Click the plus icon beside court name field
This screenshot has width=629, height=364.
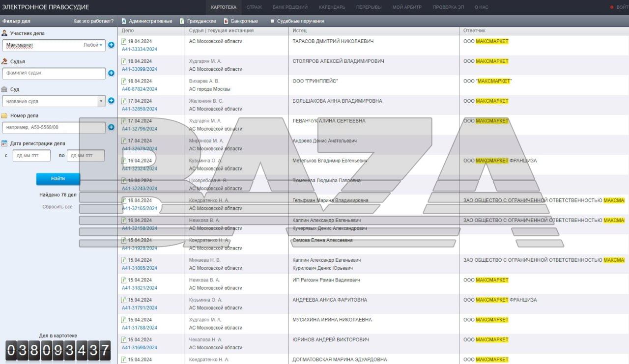tap(111, 101)
